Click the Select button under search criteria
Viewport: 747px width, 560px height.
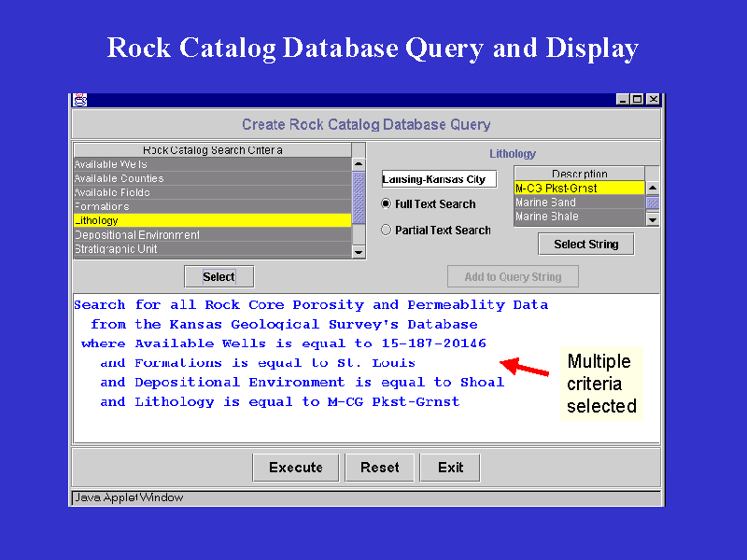pyautogui.click(x=219, y=276)
